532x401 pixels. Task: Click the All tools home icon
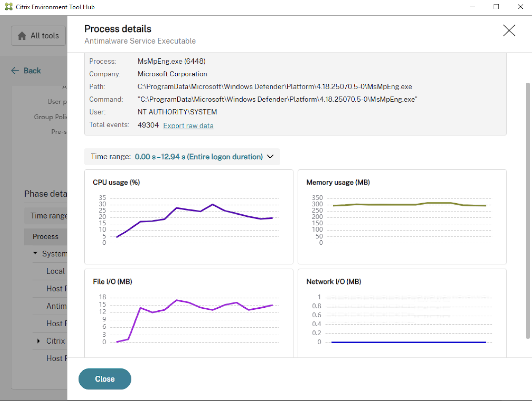pyautogui.click(x=22, y=36)
